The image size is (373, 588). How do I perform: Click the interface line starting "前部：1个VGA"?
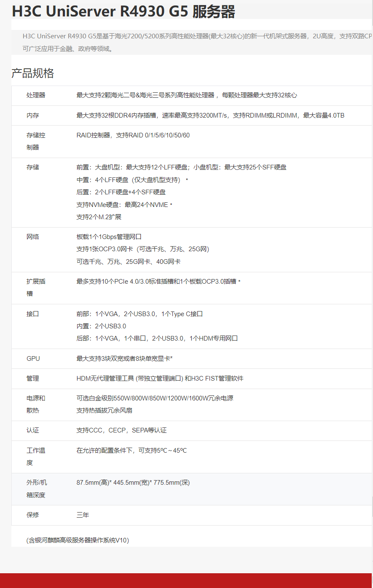140,314
